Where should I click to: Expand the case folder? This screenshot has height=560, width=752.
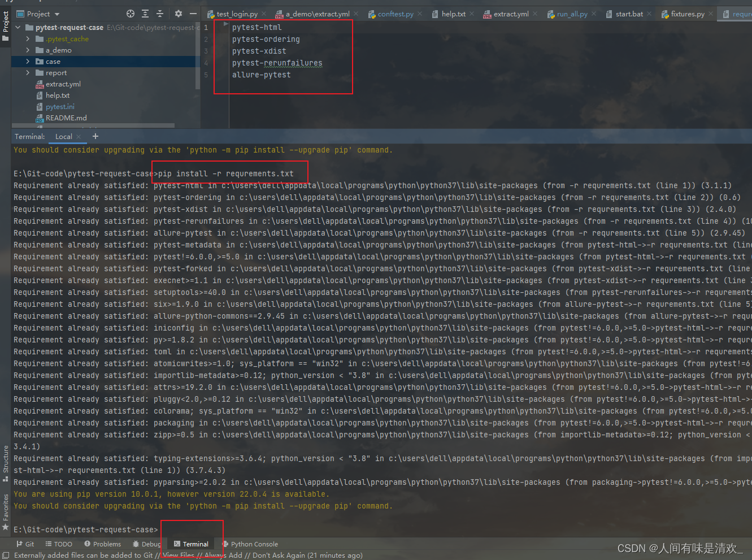pos(28,62)
